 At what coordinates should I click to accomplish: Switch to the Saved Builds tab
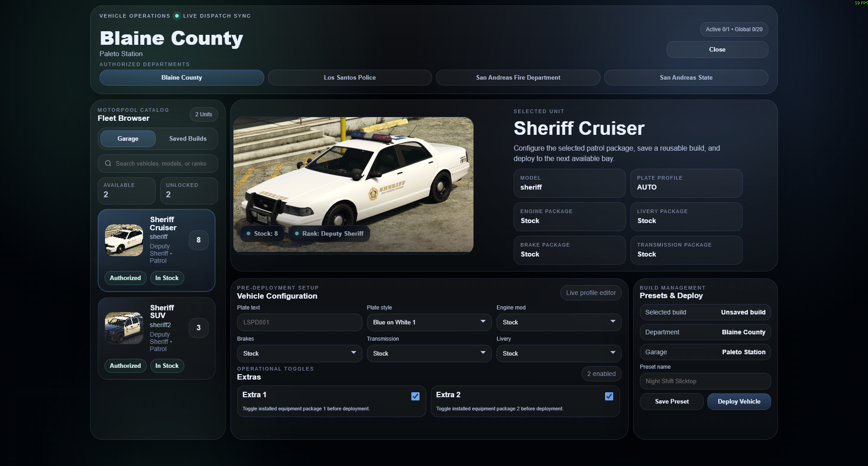point(187,138)
